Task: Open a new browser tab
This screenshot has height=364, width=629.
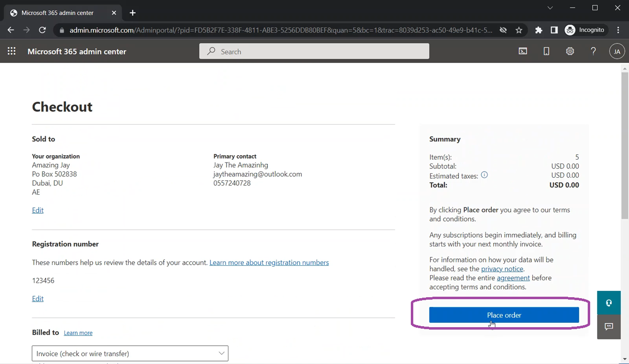Action: click(x=132, y=13)
